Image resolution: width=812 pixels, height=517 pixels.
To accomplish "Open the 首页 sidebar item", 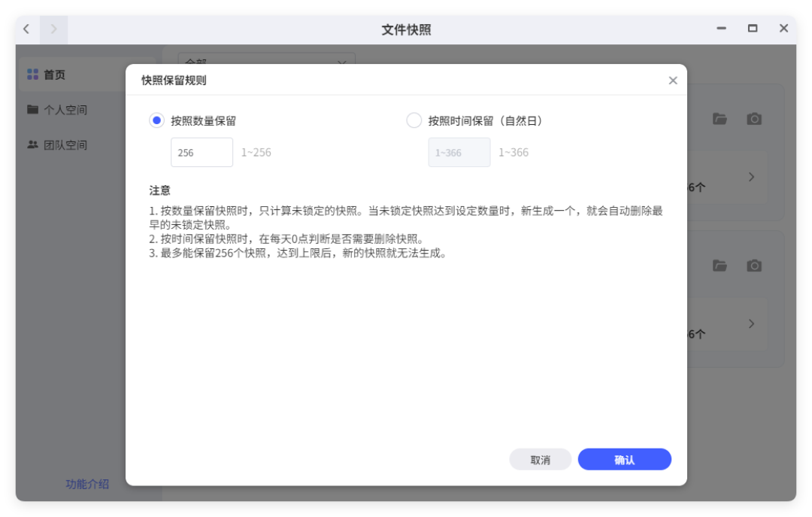I will (72, 75).
